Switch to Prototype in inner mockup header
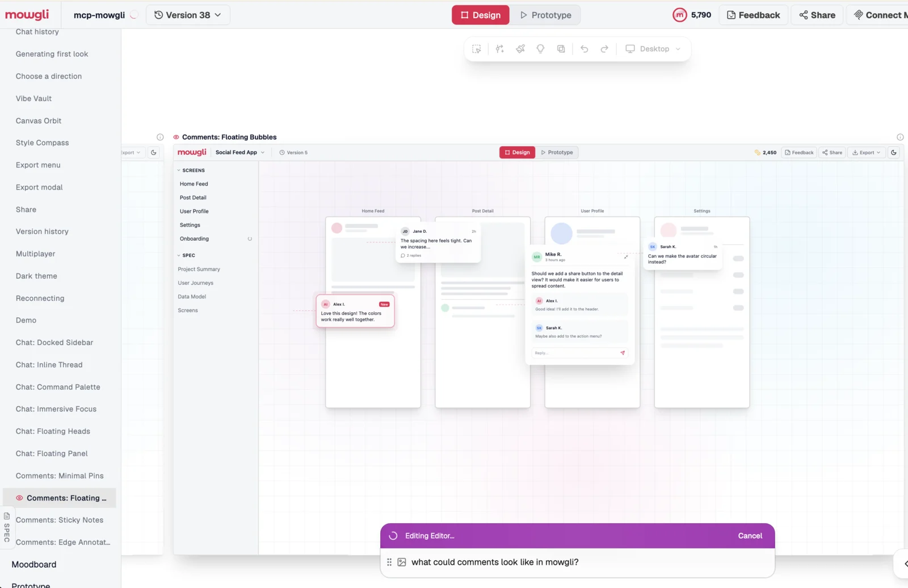The width and height of the screenshot is (908, 588). pyautogui.click(x=557, y=152)
